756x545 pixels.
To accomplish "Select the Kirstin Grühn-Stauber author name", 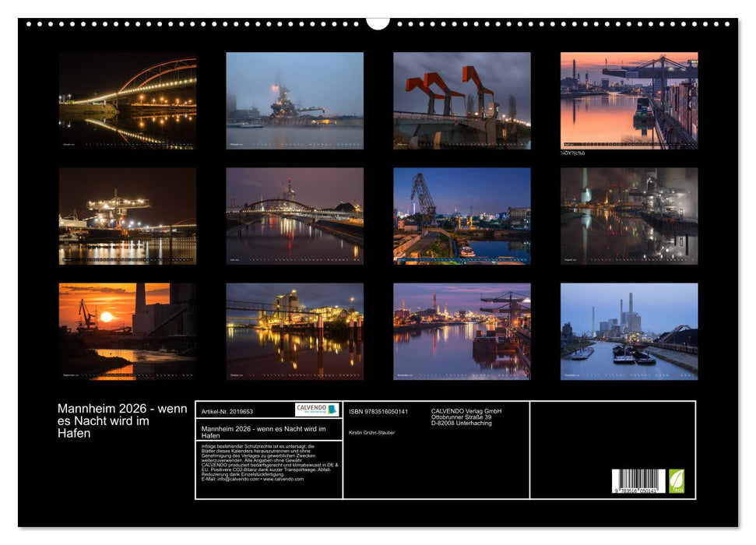I will point(372,431).
